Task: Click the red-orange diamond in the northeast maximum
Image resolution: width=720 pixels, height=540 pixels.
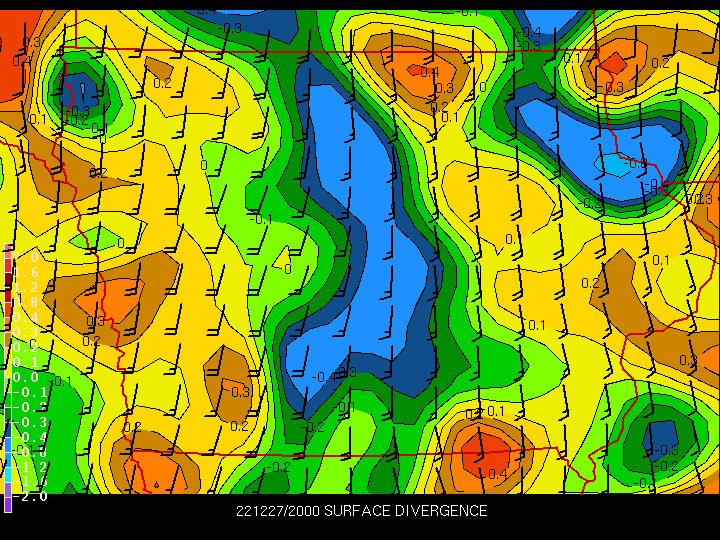Action: pyautogui.click(x=613, y=64)
